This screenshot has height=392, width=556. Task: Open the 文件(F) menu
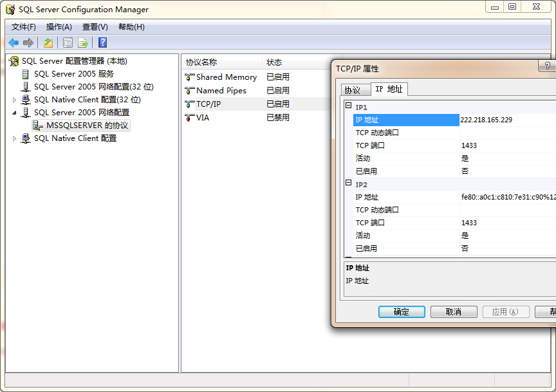23,27
